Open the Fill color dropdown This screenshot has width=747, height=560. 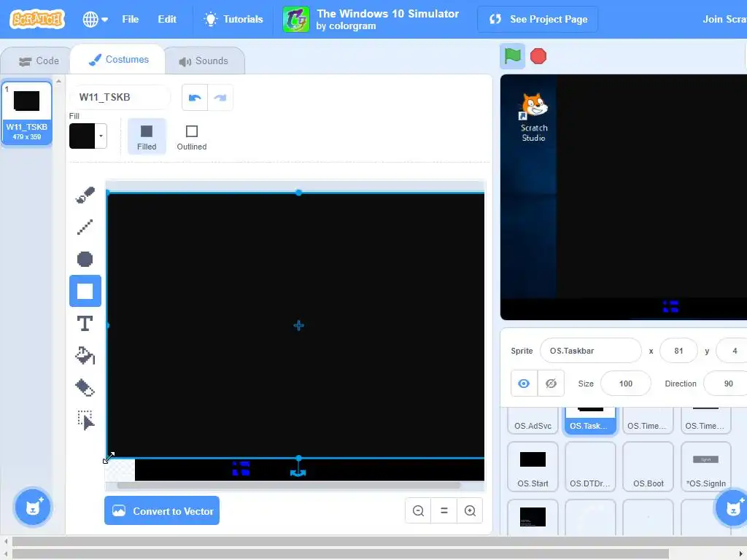(101, 136)
